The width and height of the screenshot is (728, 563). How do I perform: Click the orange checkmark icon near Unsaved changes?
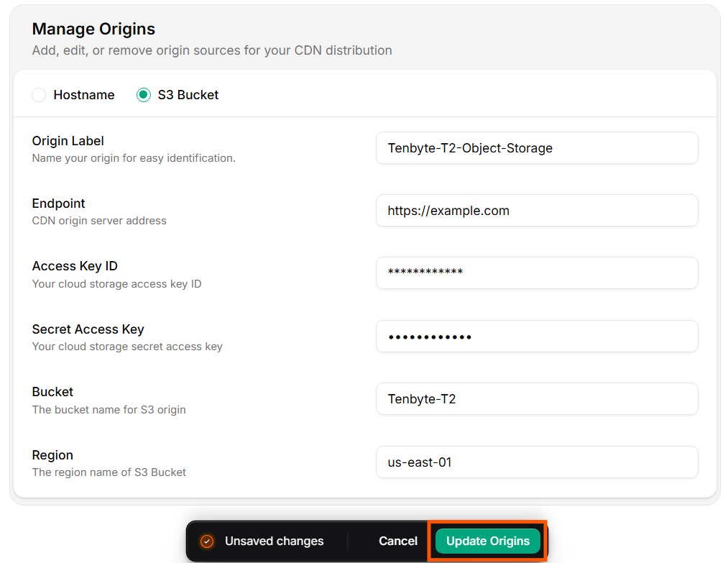coord(206,541)
